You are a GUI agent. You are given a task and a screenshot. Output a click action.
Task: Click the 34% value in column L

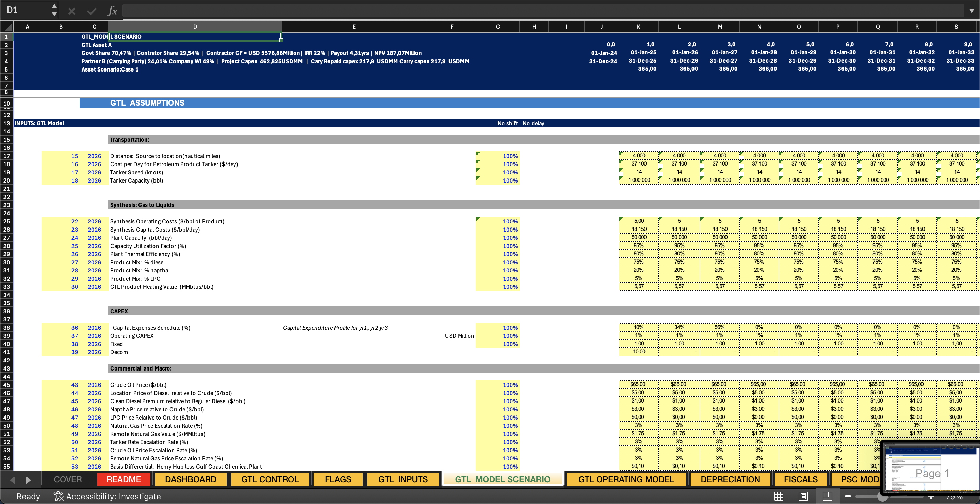point(679,327)
